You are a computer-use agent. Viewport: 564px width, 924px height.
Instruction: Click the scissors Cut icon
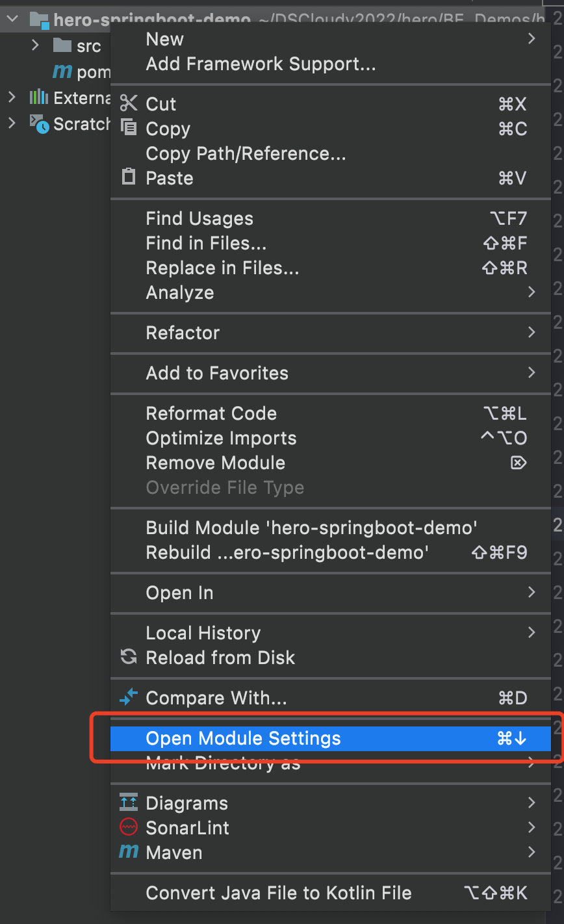click(x=129, y=103)
